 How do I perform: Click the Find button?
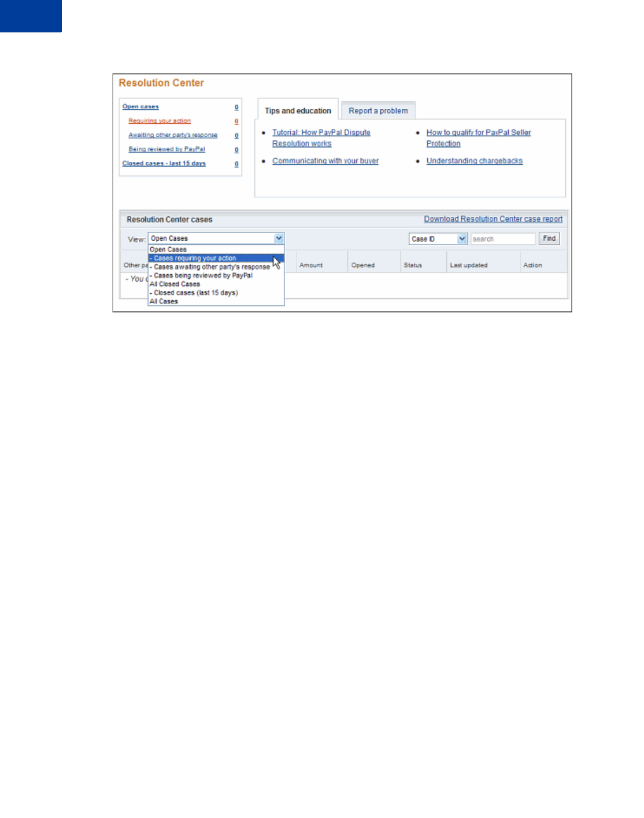click(549, 238)
